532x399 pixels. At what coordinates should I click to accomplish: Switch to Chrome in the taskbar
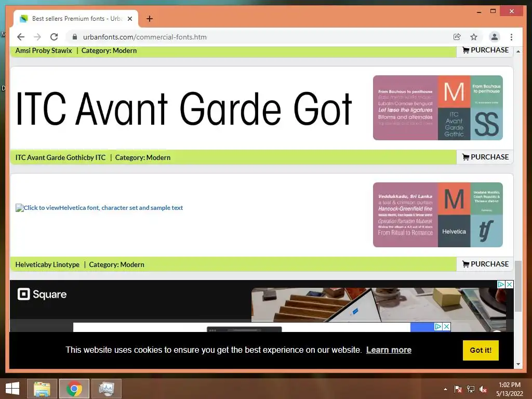pyautogui.click(x=74, y=389)
